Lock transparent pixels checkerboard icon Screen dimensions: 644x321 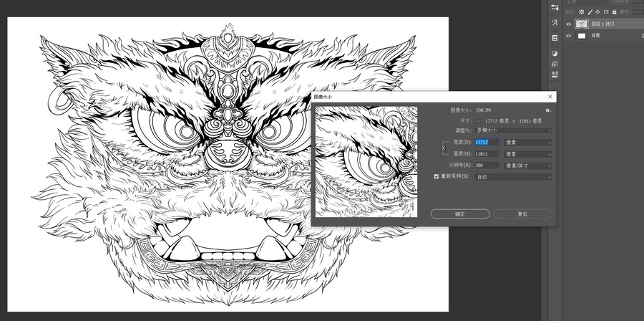point(582,12)
